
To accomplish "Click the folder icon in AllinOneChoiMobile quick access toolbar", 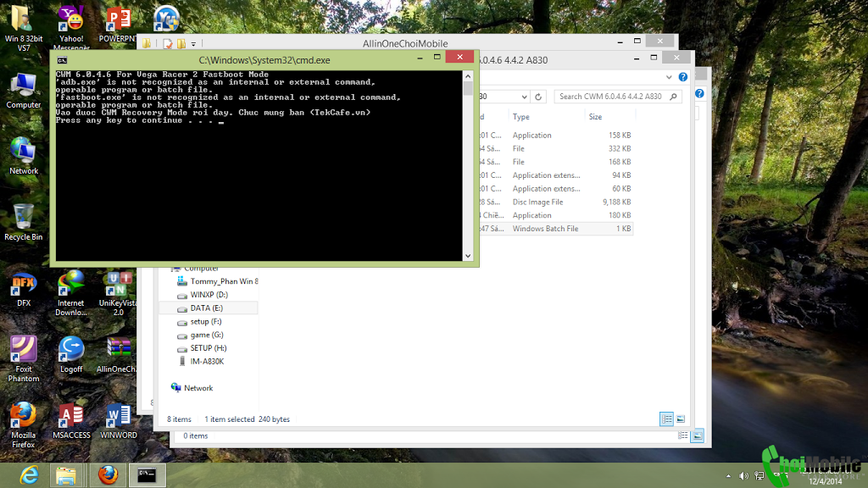I will (x=146, y=43).
